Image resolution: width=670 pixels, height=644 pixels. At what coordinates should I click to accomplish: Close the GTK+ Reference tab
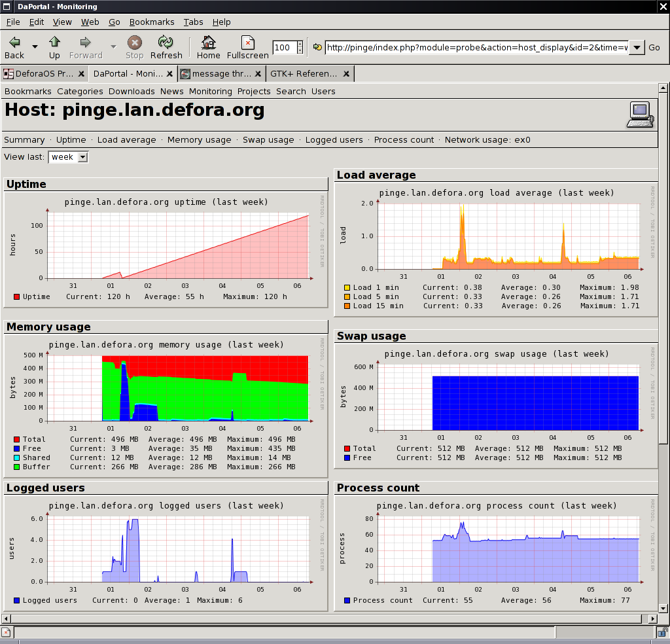[346, 74]
